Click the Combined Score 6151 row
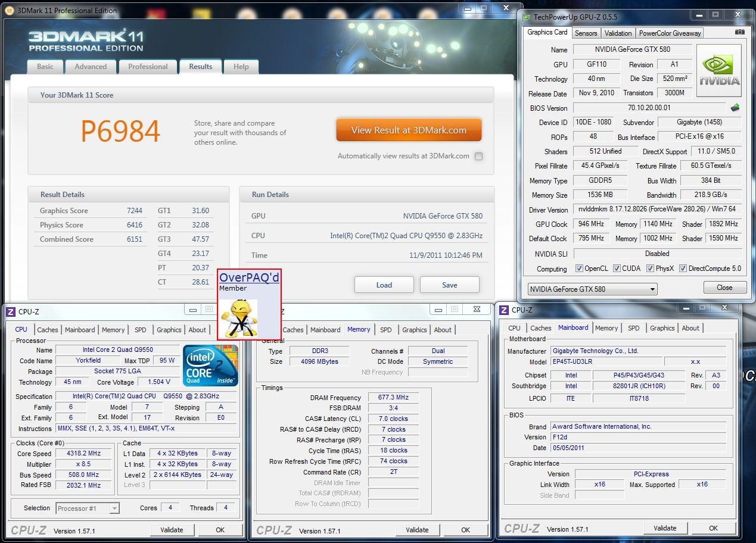This screenshot has width=756, height=543. 91,239
